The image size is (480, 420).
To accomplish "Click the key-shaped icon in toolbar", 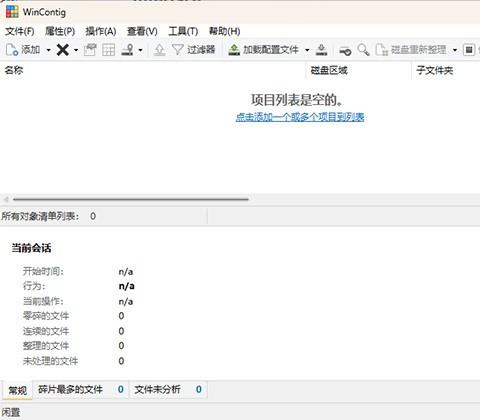I will [345, 51].
